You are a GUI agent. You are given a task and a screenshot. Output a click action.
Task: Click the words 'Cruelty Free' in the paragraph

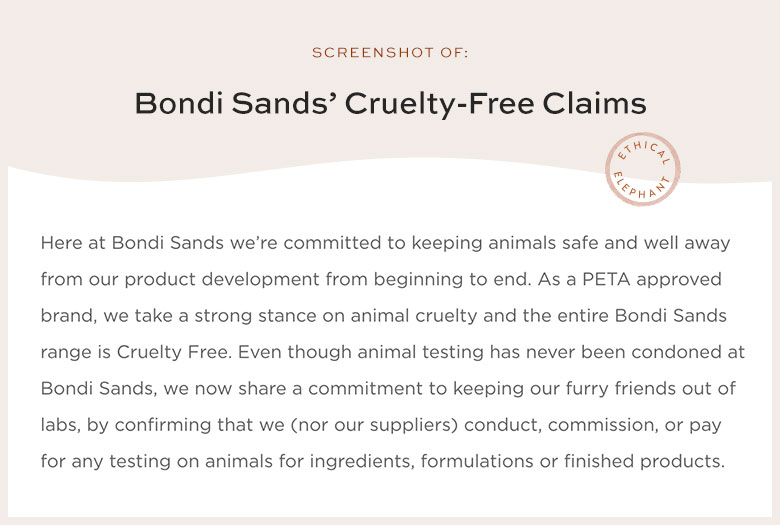172,352
